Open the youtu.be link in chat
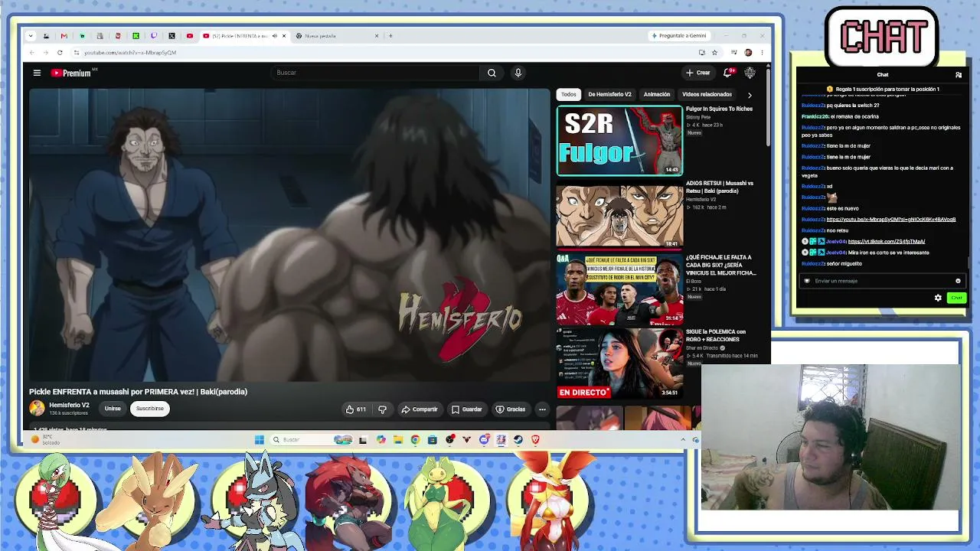Image resolution: width=980 pixels, height=551 pixels. pos(891,220)
